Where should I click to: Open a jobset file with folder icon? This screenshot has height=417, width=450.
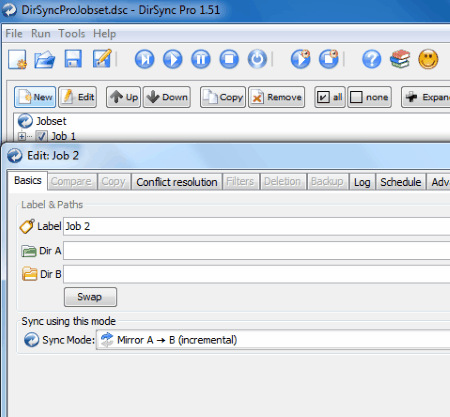coord(45,59)
